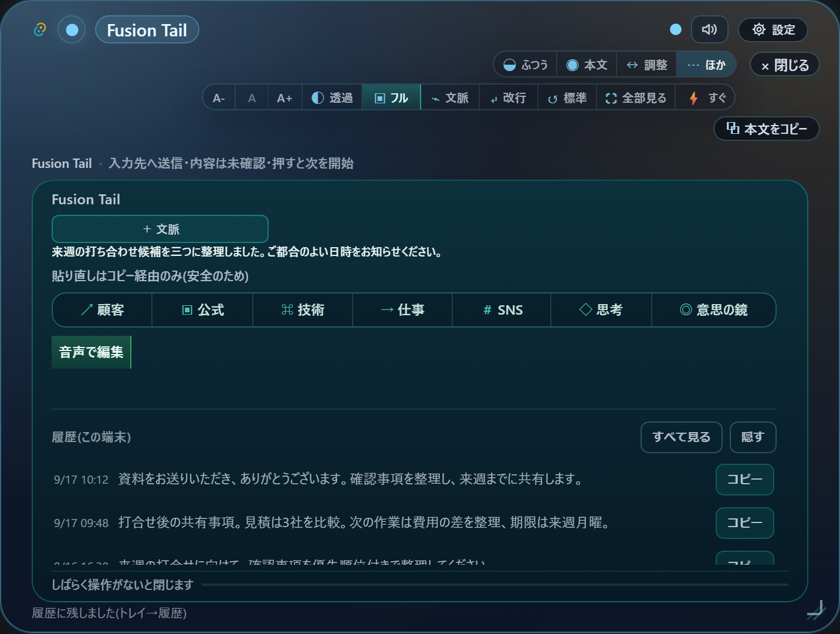Select the 公式 tone tab
840x634 pixels.
coord(202,310)
